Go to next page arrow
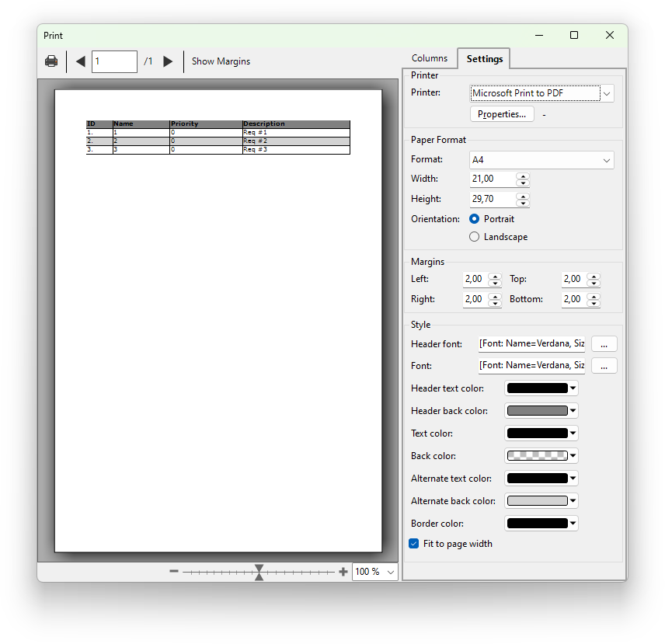 (x=168, y=61)
